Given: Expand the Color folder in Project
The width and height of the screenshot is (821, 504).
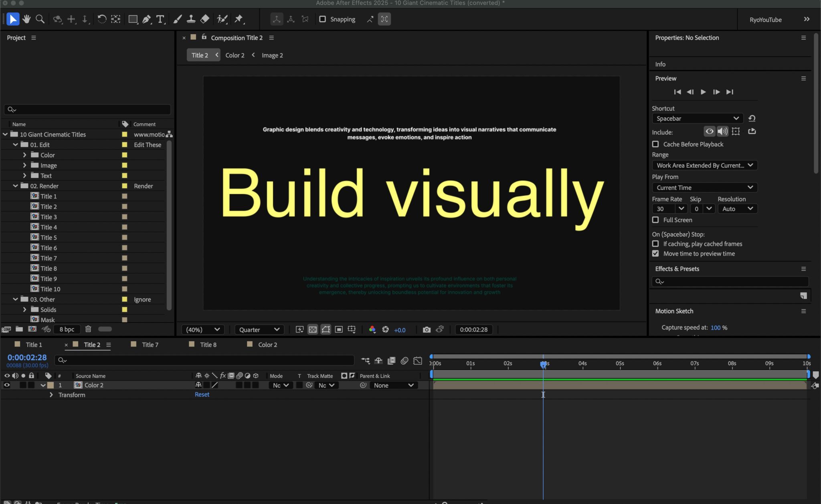Looking at the screenshot, I should coord(24,155).
